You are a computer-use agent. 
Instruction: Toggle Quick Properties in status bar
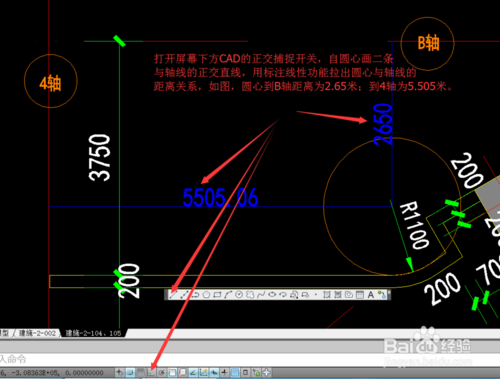(246, 372)
